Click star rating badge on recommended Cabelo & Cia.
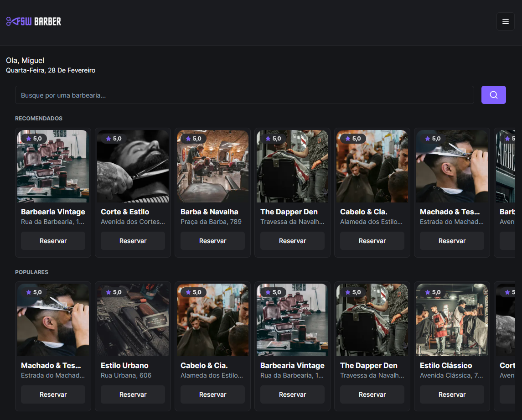 [x=353, y=139]
